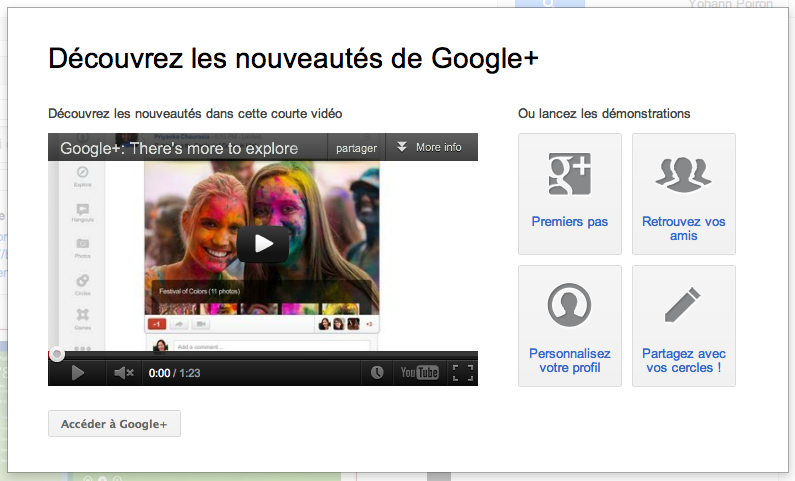Launch the Premiers pas demo
This screenshot has height=481, width=795.
click(x=570, y=194)
